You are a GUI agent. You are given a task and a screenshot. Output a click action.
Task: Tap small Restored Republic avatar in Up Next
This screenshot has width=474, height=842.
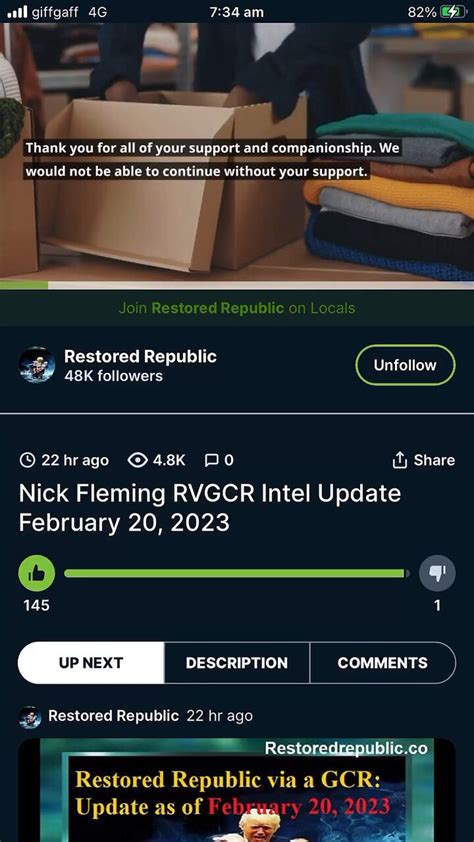[30, 717]
